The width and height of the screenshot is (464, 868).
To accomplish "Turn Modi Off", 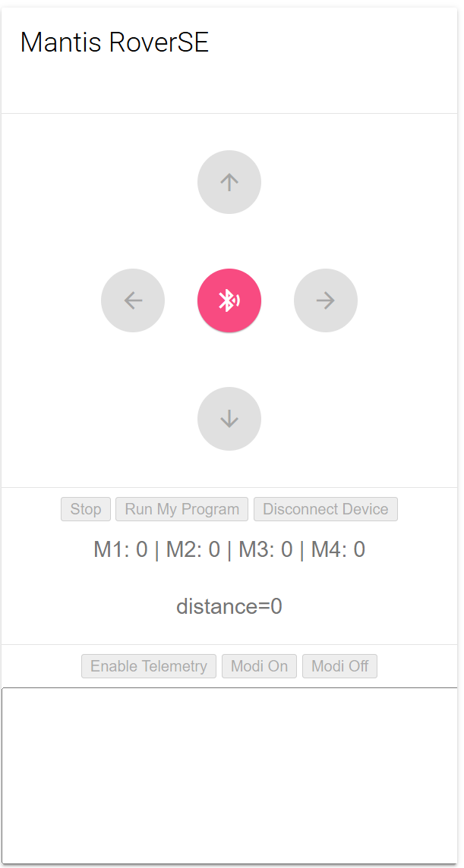I will (x=339, y=666).
